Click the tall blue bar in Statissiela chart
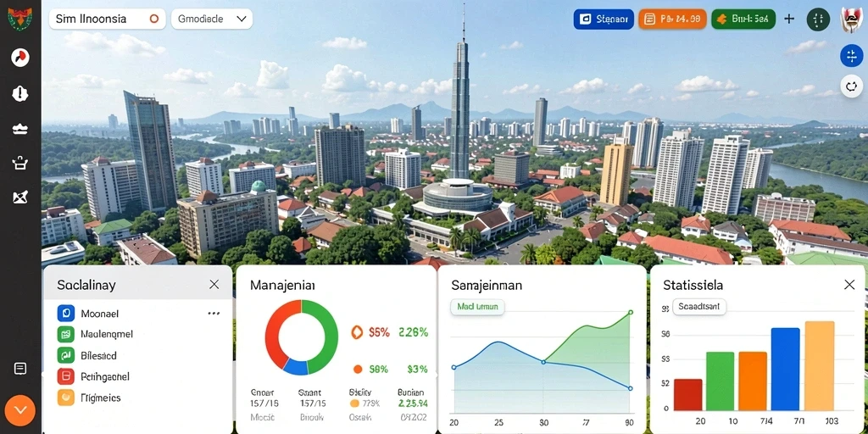 [785, 370]
